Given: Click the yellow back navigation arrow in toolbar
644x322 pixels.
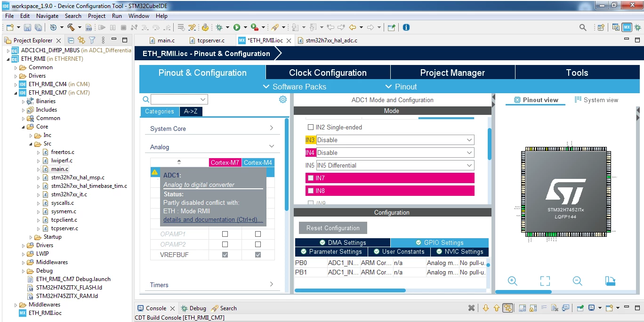Looking at the screenshot, I should coord(352,27).
